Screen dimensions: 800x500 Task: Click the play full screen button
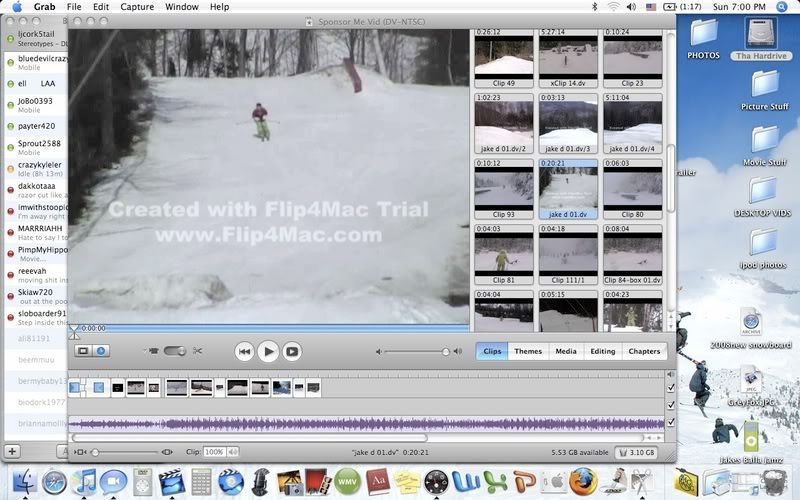[x=292, y=351]
